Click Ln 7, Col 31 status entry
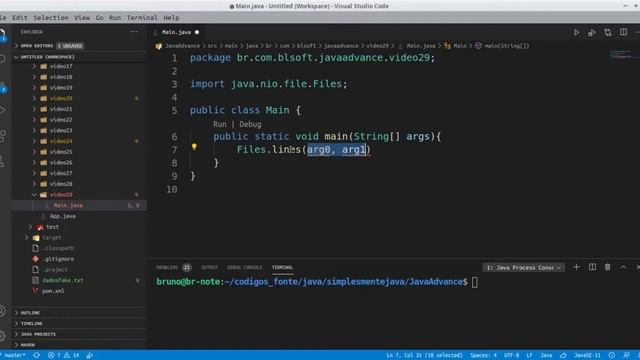This screenshot has height=360, width=640. 424,355
